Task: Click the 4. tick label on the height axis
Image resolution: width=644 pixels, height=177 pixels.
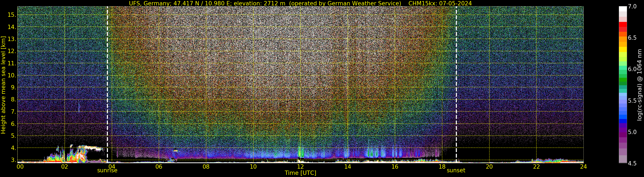Action: click(x=13, y=148)
